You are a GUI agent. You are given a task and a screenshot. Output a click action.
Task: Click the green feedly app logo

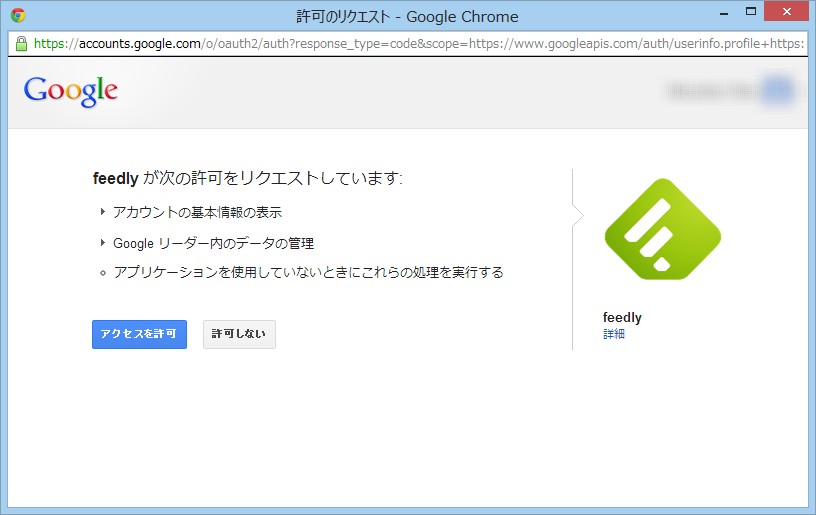662,229
